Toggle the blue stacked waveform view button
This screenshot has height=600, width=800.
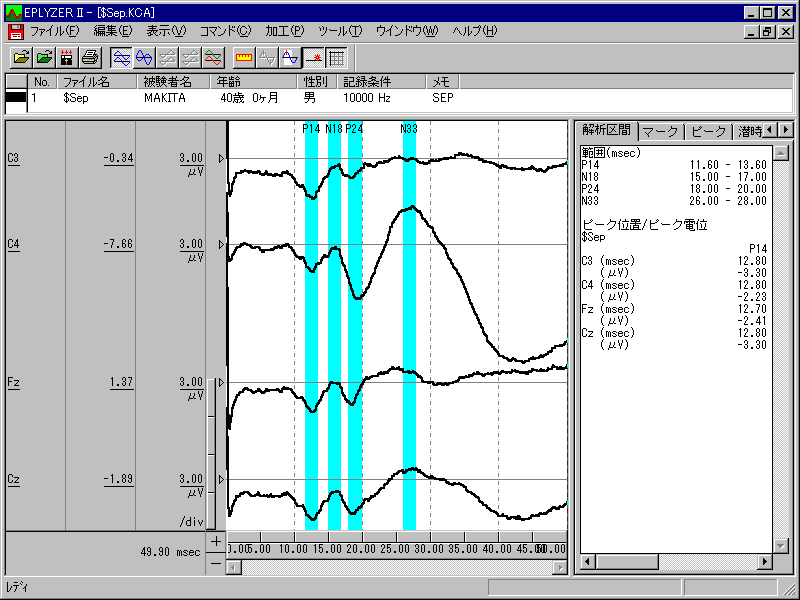121,57
